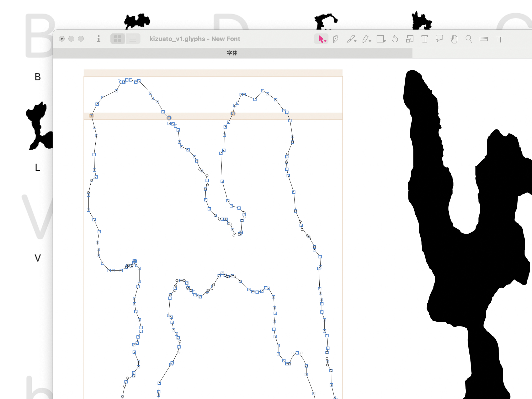Choose the Scale tool
532x399 pixels.
tap(410, 39)
